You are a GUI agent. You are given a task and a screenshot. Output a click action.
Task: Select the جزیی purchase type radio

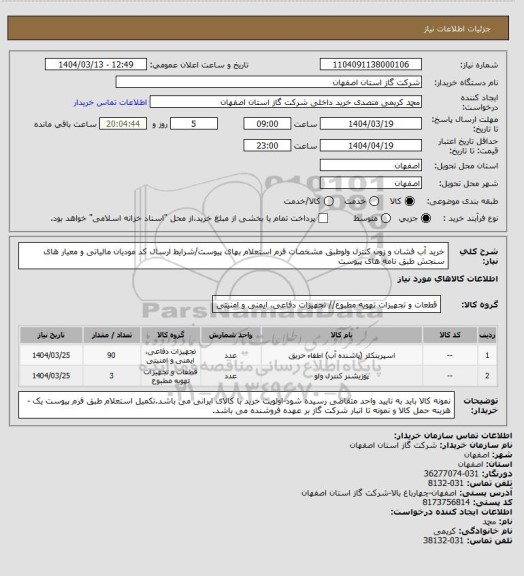[x=426, y=218]
